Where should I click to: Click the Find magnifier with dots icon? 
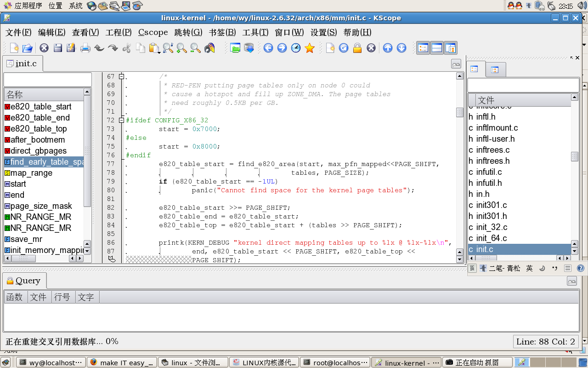(168, 48)
